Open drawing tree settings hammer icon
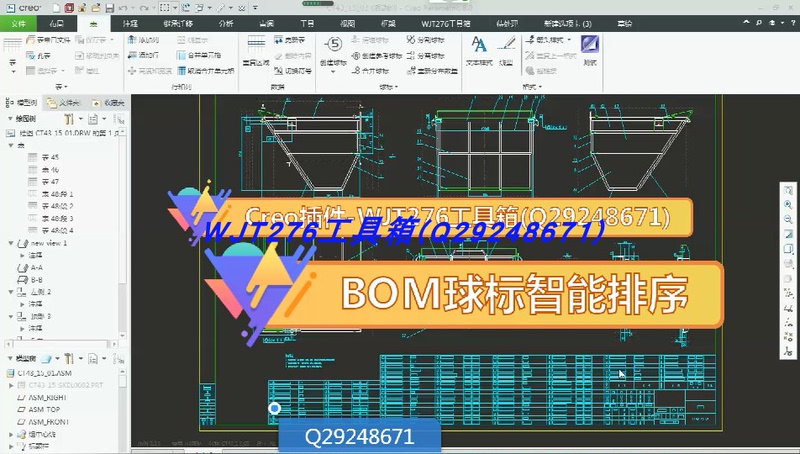 click(69, 119)
